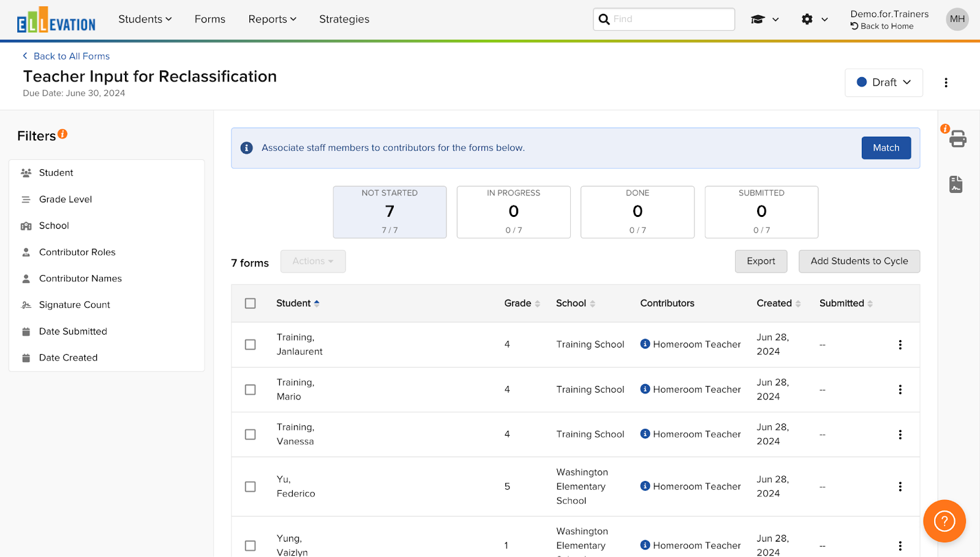
Task: Click the orange info badge above the print icon
Action: pos(945,129)
